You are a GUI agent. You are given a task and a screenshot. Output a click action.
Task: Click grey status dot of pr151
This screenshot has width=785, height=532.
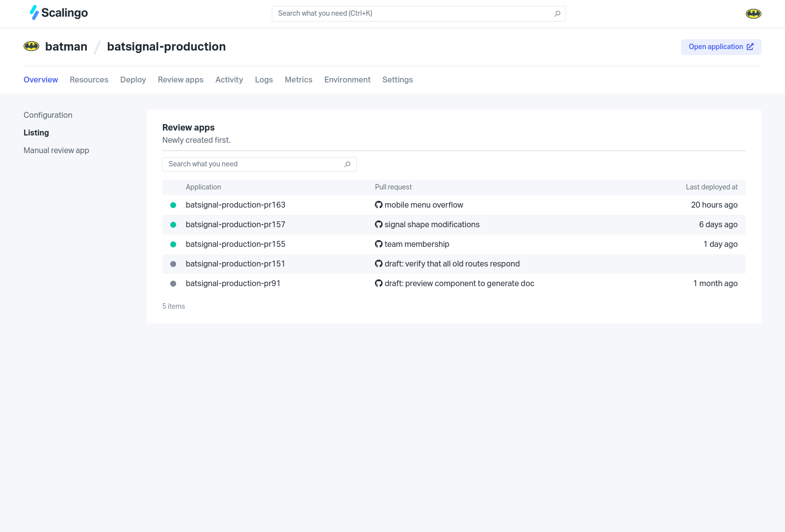tap(173, 264)
